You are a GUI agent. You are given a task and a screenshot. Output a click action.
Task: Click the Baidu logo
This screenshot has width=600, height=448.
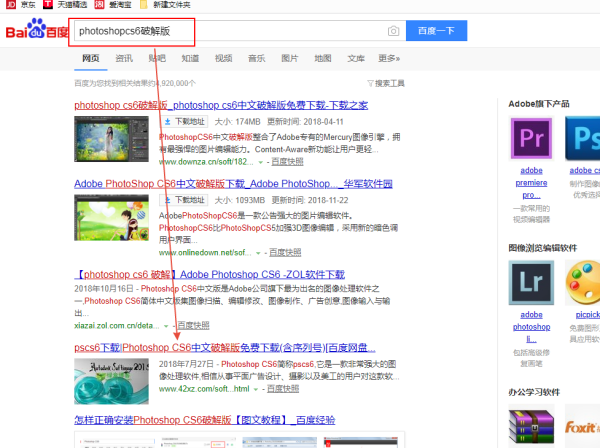[37, 29]
